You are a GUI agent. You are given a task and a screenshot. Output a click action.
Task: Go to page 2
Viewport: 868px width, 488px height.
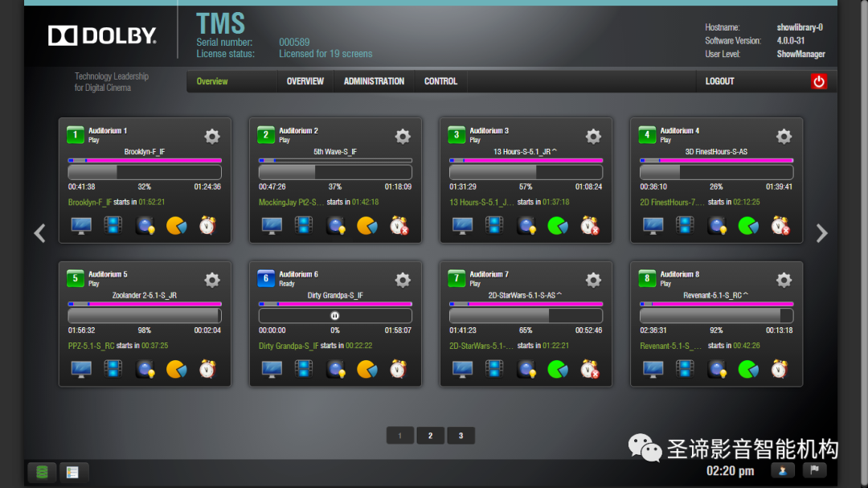point(430,436)
